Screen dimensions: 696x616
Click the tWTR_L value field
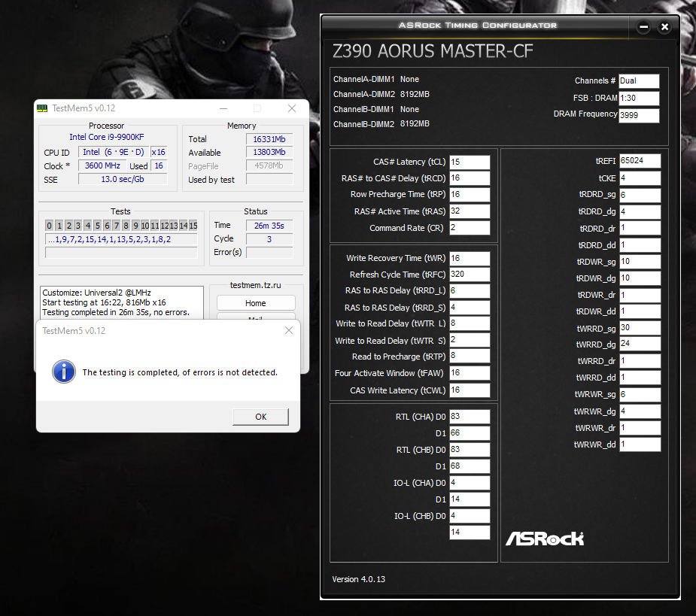(x=470, y=323)
